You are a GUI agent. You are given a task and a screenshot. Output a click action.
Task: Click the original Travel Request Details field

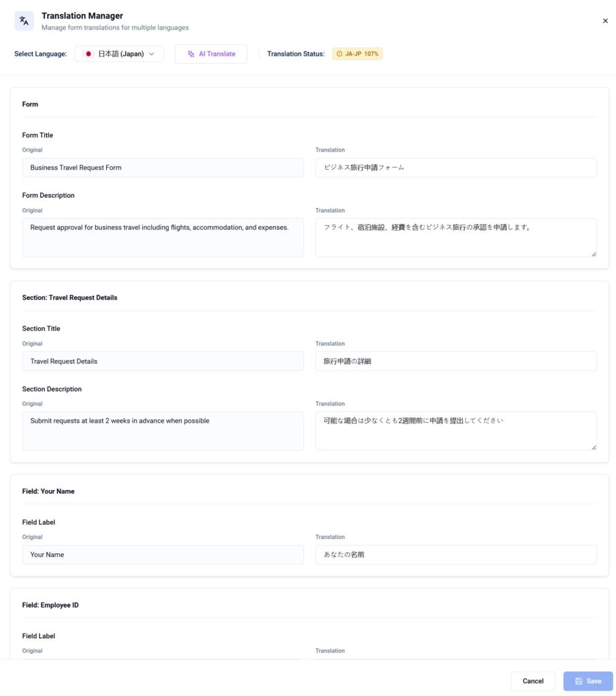pyautogui.click(x=162, y=361)
